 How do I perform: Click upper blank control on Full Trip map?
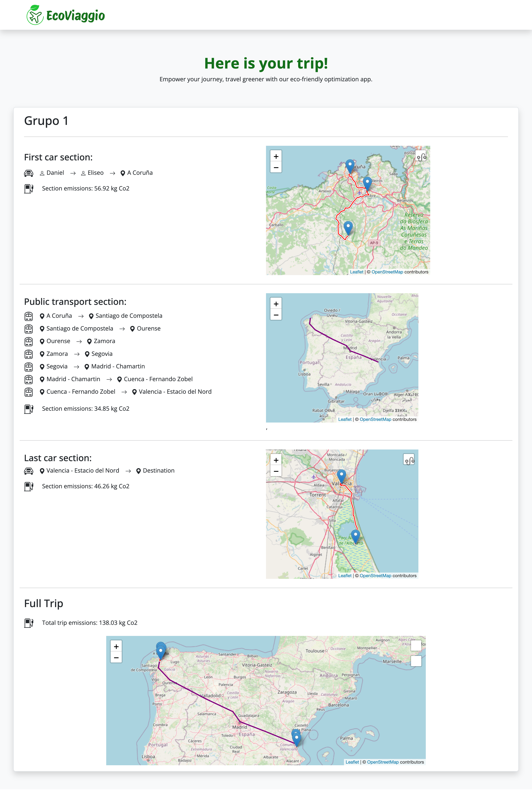pyautogui.click(x=416, y=646)
